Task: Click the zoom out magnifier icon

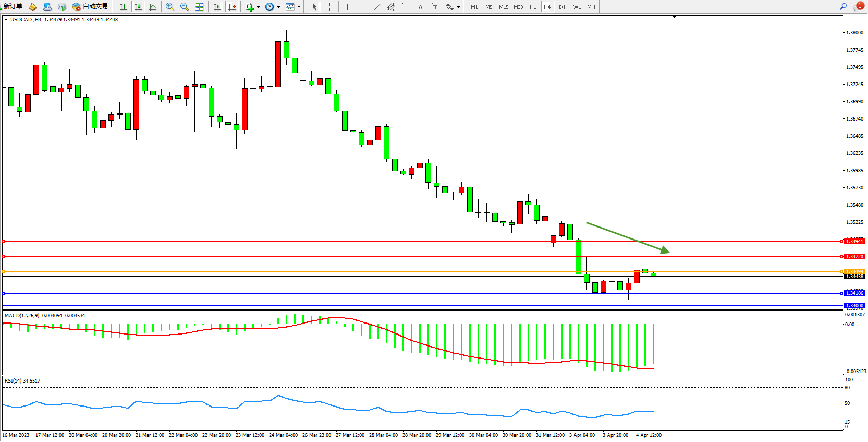Action: [x=184, y=7]
